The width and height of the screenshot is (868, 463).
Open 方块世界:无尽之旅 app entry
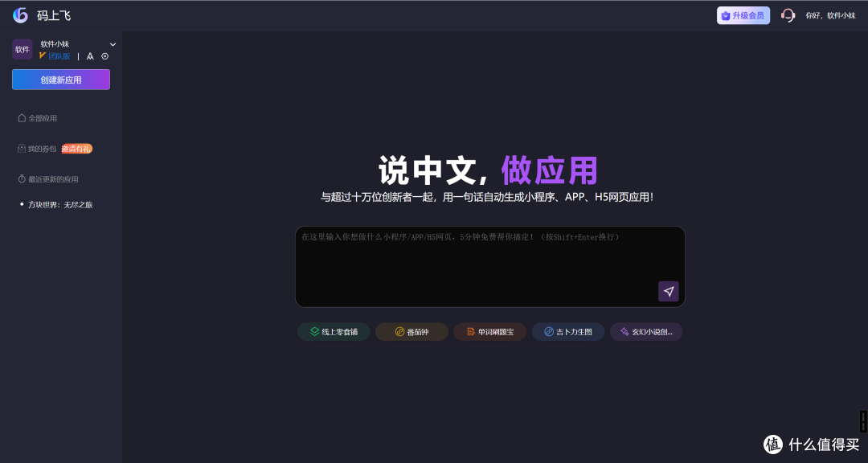pyautogui.click(x=60, y=204)
